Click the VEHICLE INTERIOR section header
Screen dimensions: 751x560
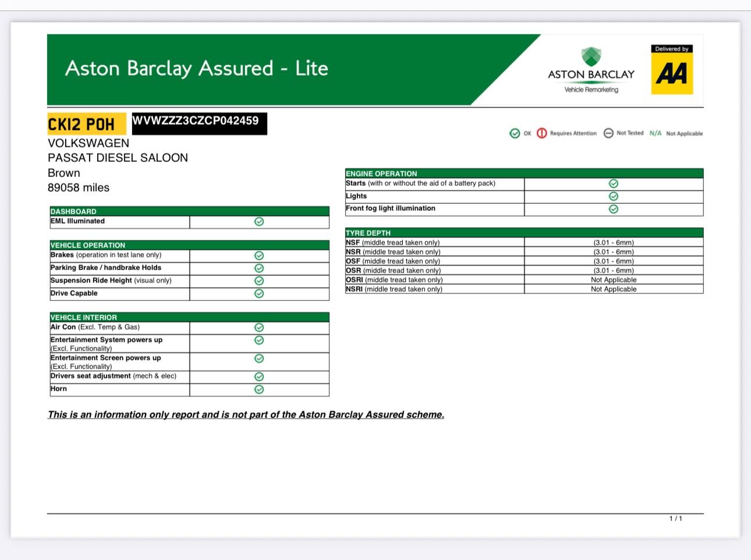point(84,317)
